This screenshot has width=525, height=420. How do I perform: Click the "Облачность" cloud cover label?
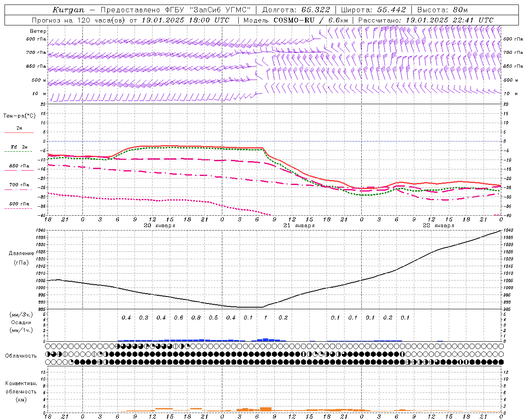[21, 356]
